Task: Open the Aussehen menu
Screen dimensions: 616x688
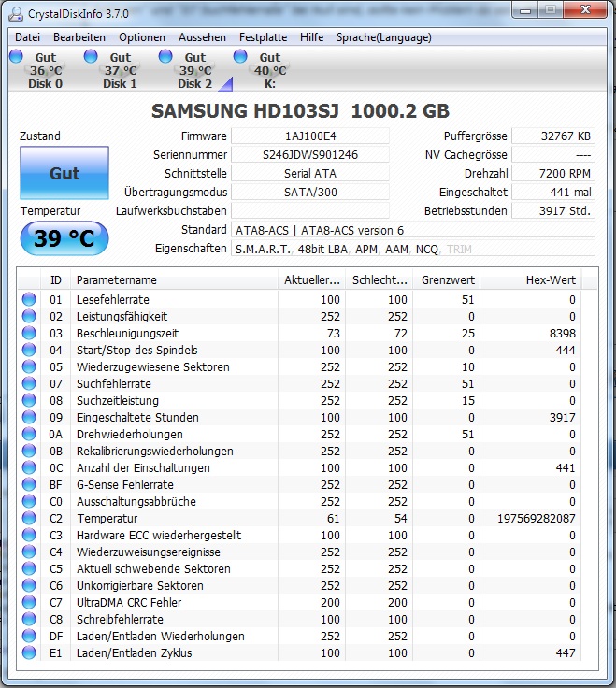Action: pos(202,37)
